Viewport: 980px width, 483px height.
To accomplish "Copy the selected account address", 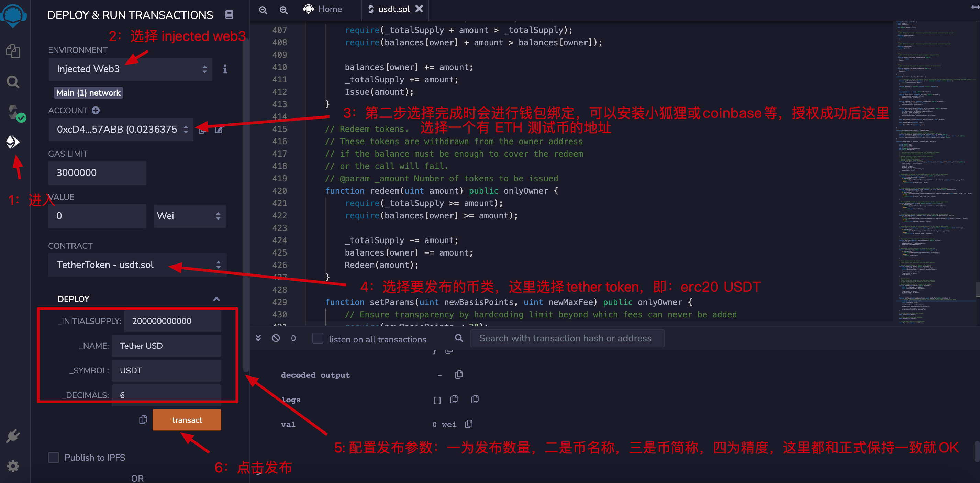I will coord(202,130).
